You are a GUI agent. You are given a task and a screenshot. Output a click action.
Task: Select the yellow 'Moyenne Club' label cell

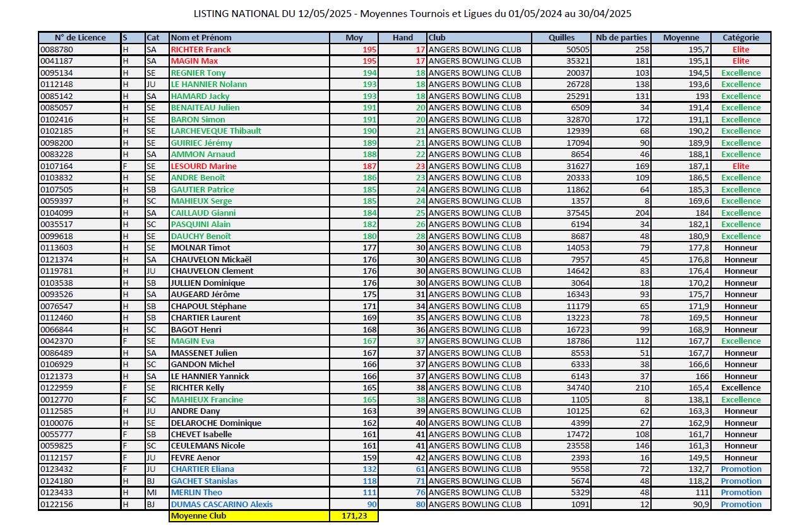(x=249, y=516)
